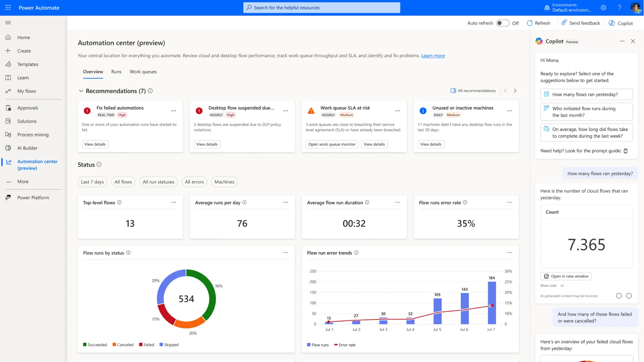Click the Approvals sidebar icon
Screen dimensions: 644x362
[x=8, y=108]
